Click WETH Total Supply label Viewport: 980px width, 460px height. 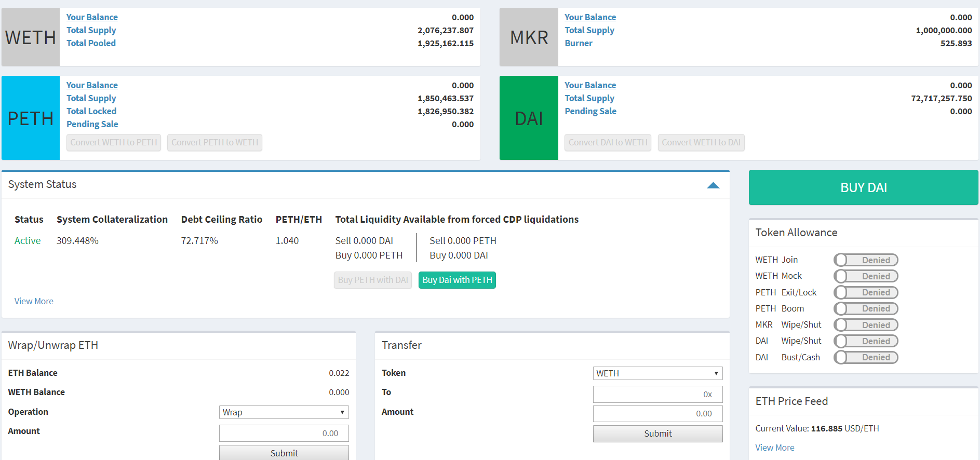[x=91, y=30]
